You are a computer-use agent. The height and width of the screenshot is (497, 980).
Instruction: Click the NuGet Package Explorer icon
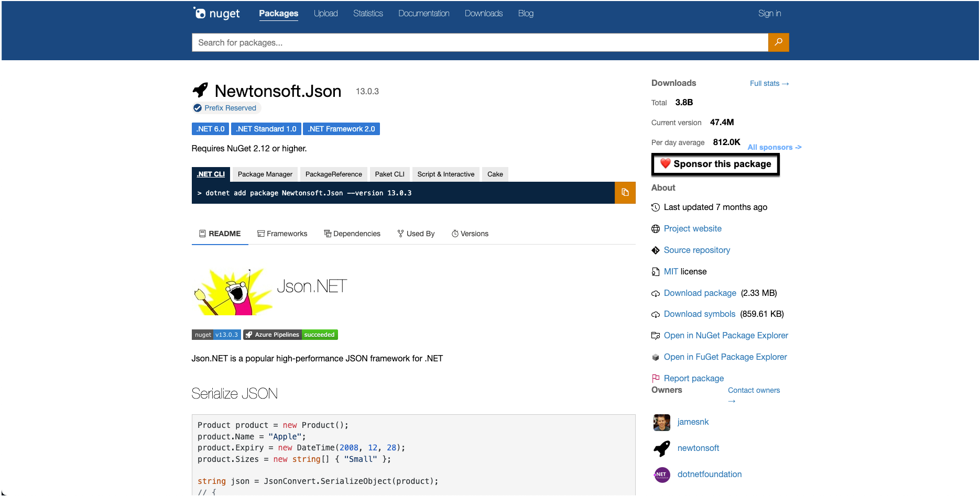click(x=656, y=336)
